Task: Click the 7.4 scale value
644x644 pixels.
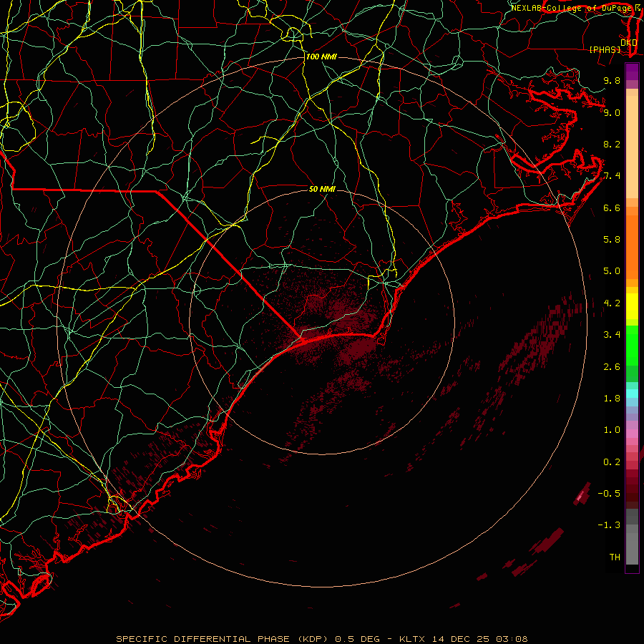Action: click(612, 176)
